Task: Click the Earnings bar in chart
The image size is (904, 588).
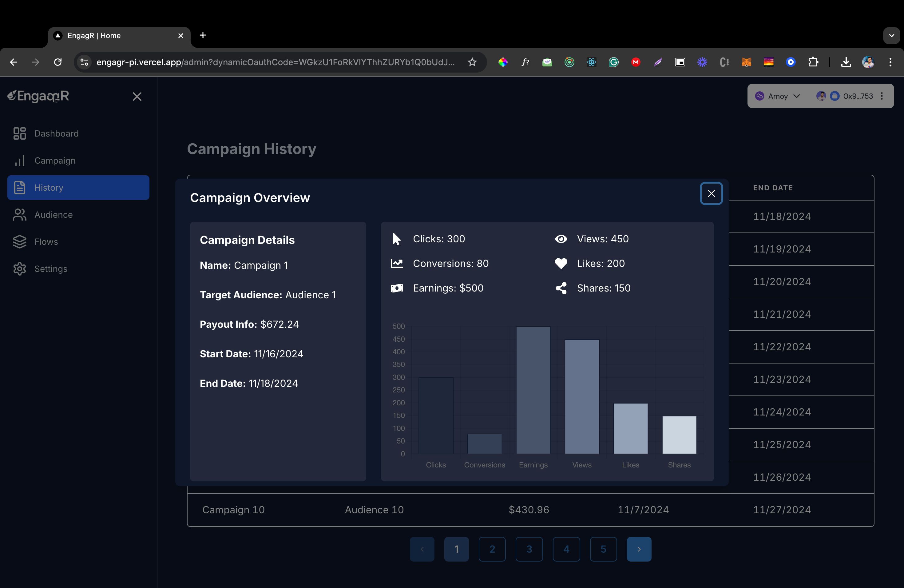Action: [x=533, y=390]
